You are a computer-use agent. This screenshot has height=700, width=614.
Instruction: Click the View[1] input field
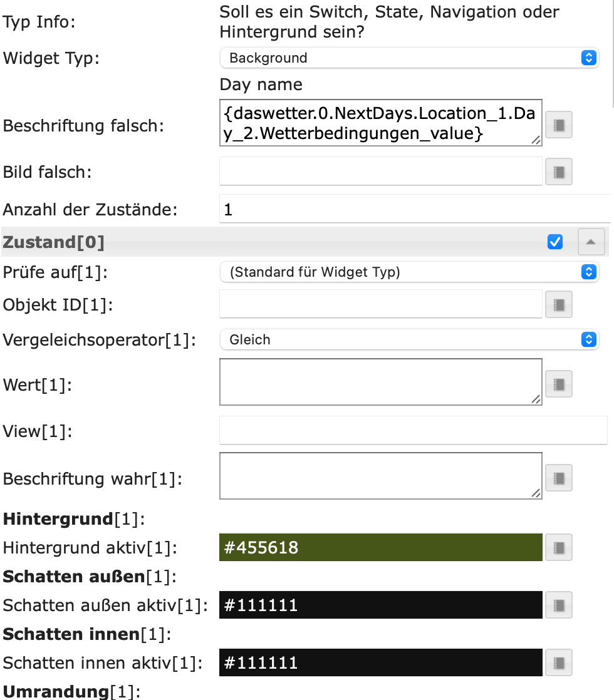click(x=414, y=431)
